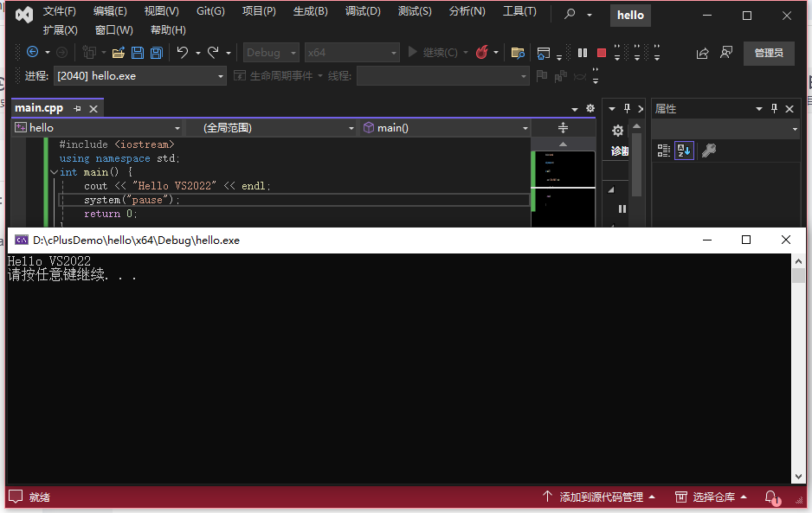Click console window scrollbar up arrow
The width and height of the screenshot is (812, 513).
click(798, 261)
